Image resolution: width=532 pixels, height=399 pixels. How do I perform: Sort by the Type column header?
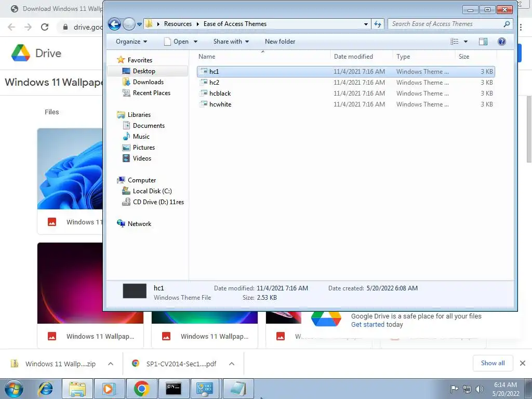point(423,57)
